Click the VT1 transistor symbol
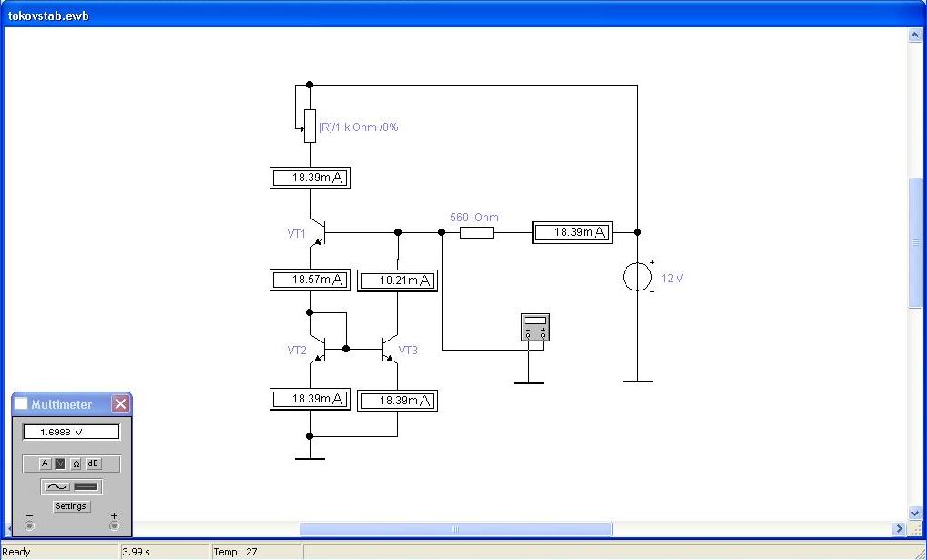Viewport: 927px width, 560px height. (x=315, y=232)
